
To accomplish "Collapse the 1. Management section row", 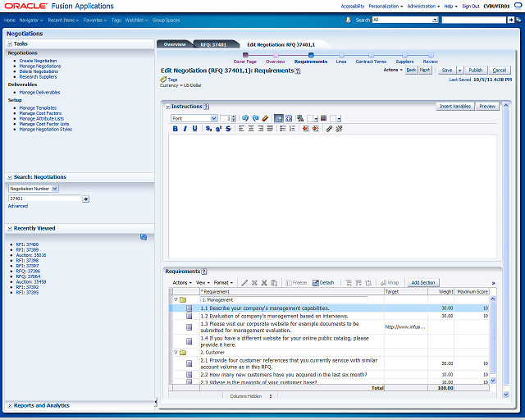I will [x=176, y=299].
